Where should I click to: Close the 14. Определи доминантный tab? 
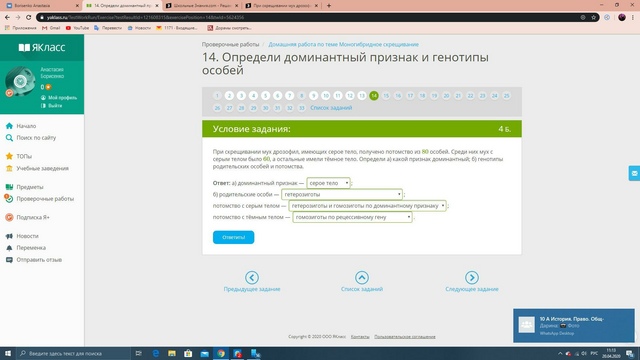[157, 6]
